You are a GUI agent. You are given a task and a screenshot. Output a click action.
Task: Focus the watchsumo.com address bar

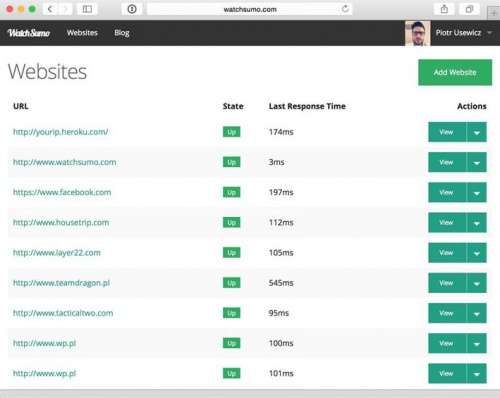250,9
